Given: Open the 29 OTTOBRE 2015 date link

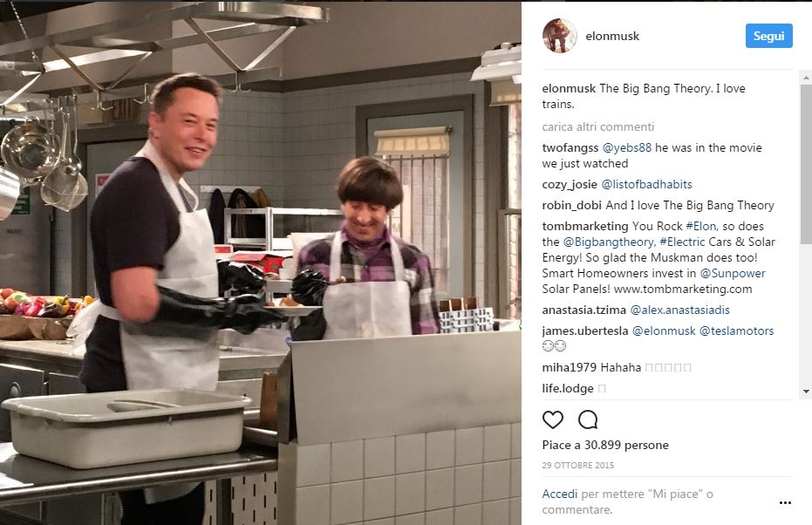Looking at the screenshot, I should (x=578, y=466).
